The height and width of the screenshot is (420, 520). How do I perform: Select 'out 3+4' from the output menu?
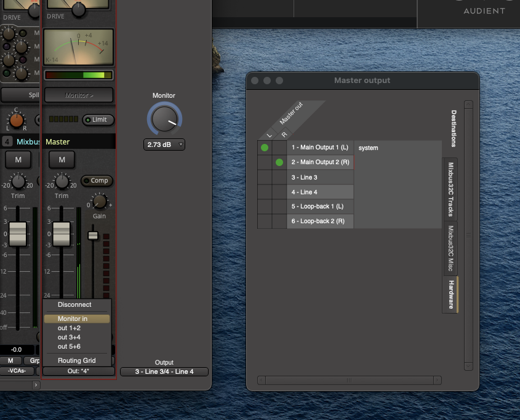click(x=77, y=337)
